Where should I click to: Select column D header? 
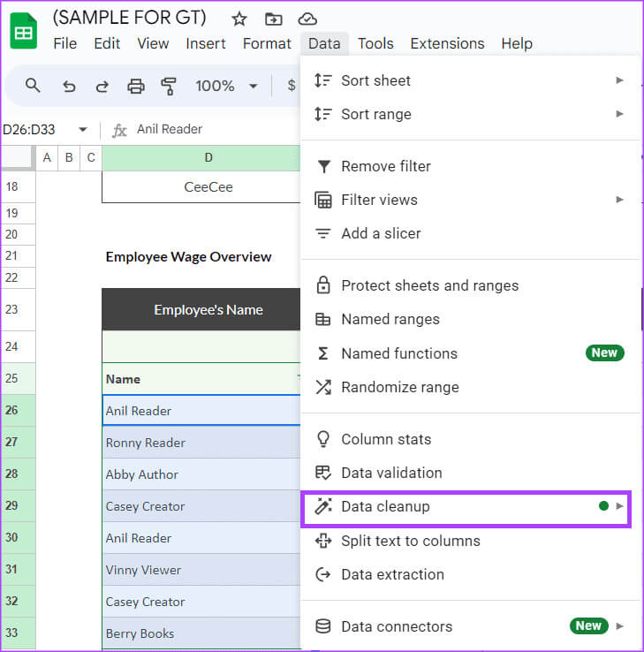[208, 158]
